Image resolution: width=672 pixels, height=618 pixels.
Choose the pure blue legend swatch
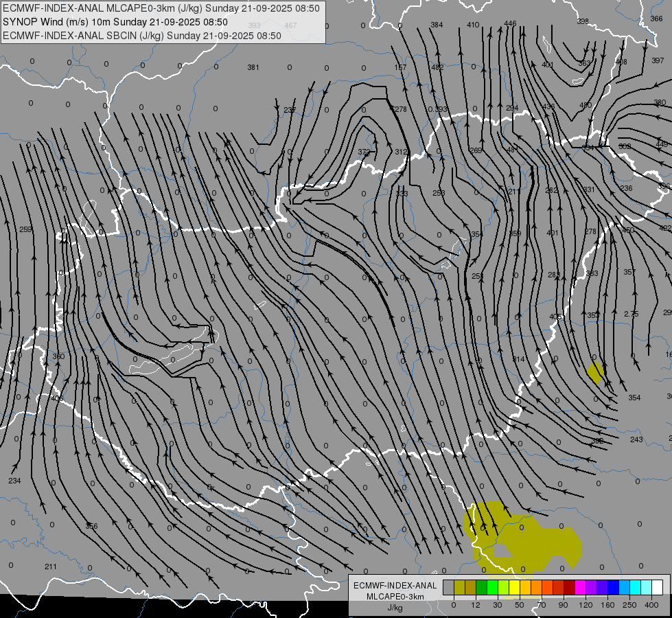point(614,587)
